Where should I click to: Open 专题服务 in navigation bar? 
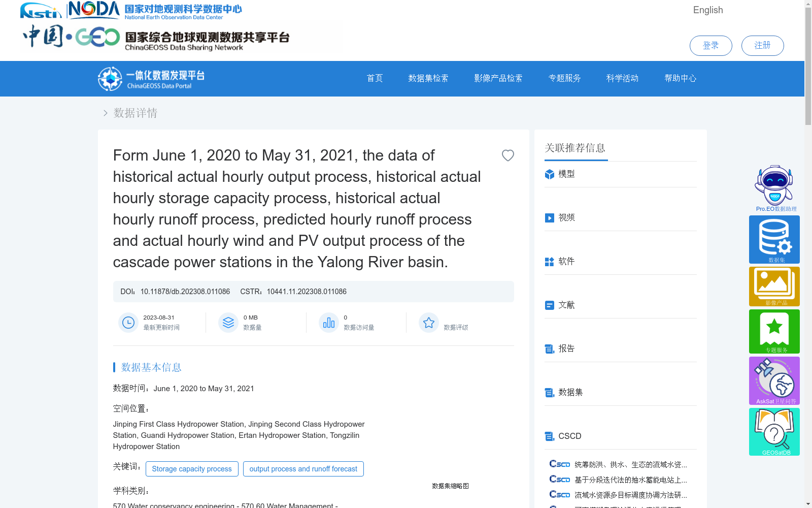(x=564, y=78)
